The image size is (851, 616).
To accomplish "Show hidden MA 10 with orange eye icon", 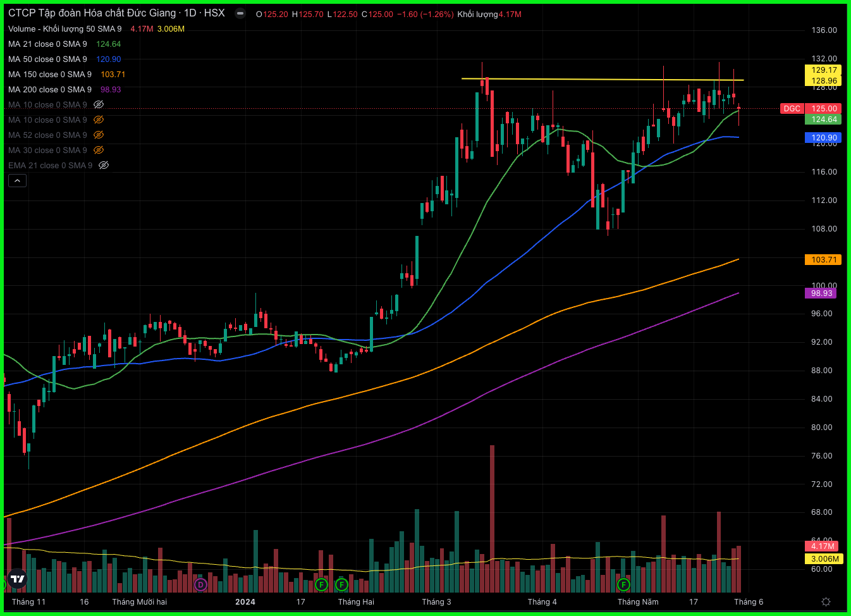I will click(x=99, y=120).
